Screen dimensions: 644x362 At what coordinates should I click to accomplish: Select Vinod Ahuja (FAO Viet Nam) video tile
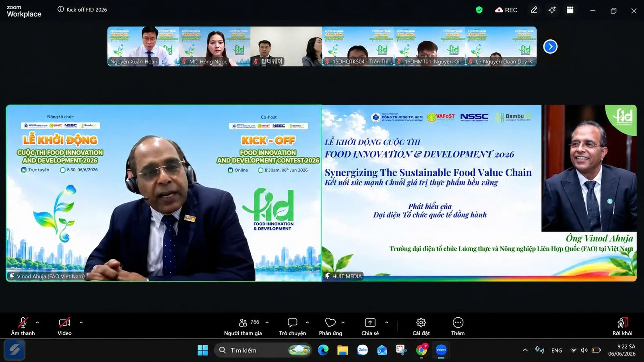point(164,193)
